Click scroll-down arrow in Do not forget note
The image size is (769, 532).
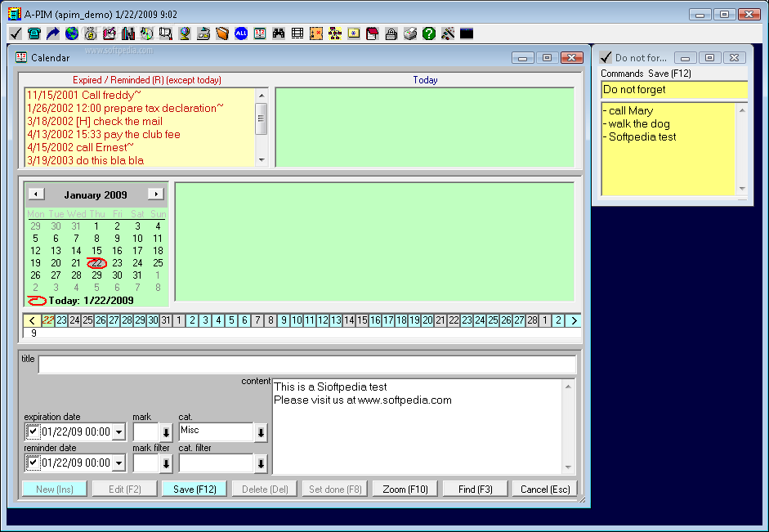(742, 188)
